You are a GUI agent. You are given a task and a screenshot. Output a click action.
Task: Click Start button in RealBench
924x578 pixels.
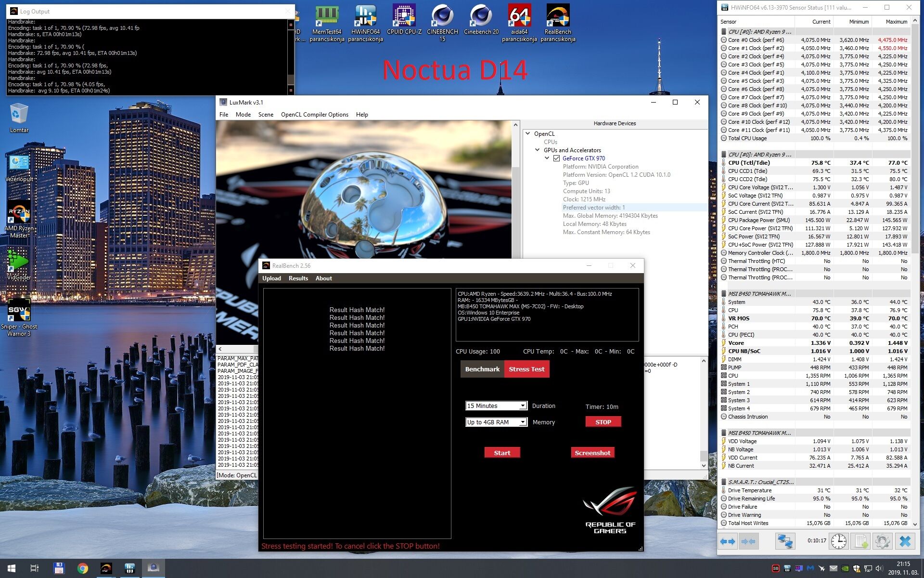[502, 453]
